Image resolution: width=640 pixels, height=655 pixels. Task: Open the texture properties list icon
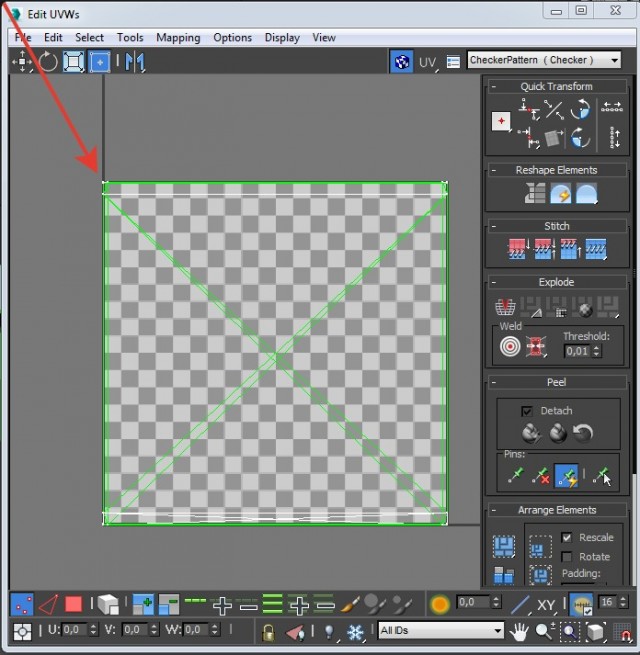pos(453,62)
